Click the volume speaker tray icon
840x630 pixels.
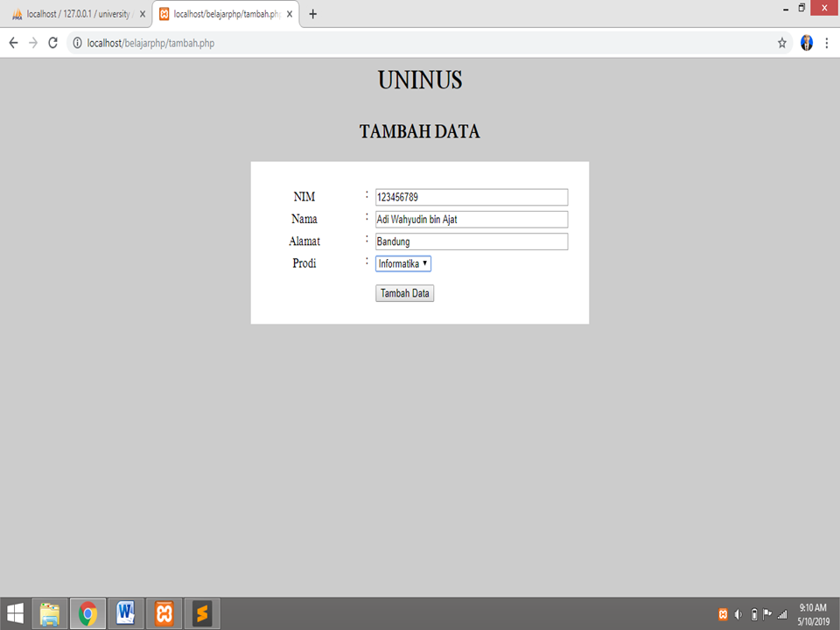pos(738,614)
